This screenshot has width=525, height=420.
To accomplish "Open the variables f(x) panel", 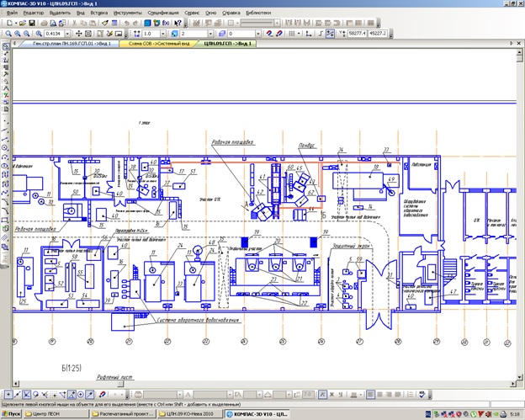I will [x=166, y=23].
